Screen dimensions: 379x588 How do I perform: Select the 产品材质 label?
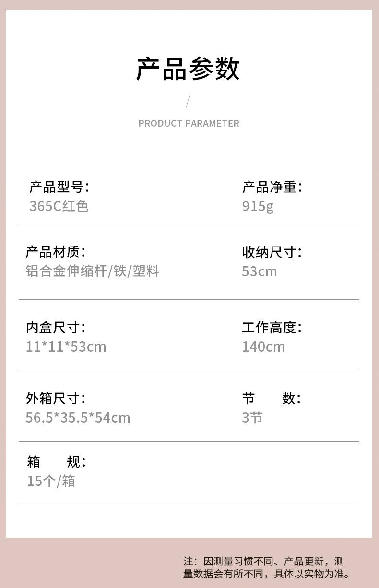[x=56, y=251]
